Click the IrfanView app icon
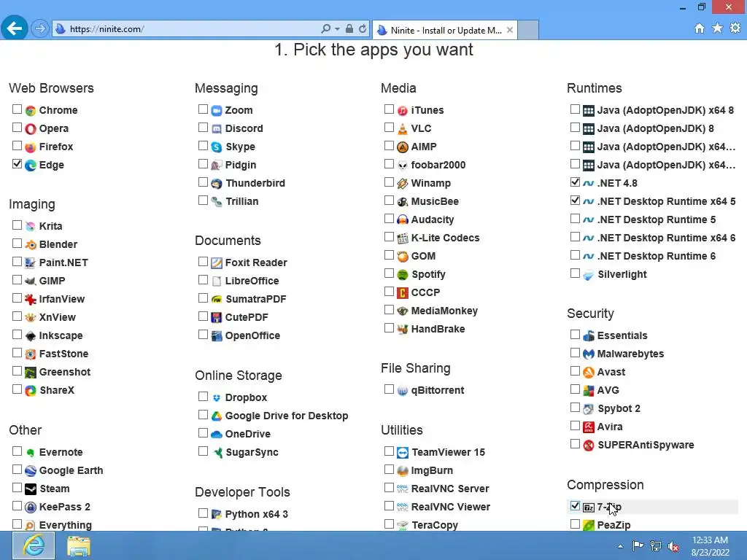The height and width of the screenshot is (560, 747). tap(31, 299)
